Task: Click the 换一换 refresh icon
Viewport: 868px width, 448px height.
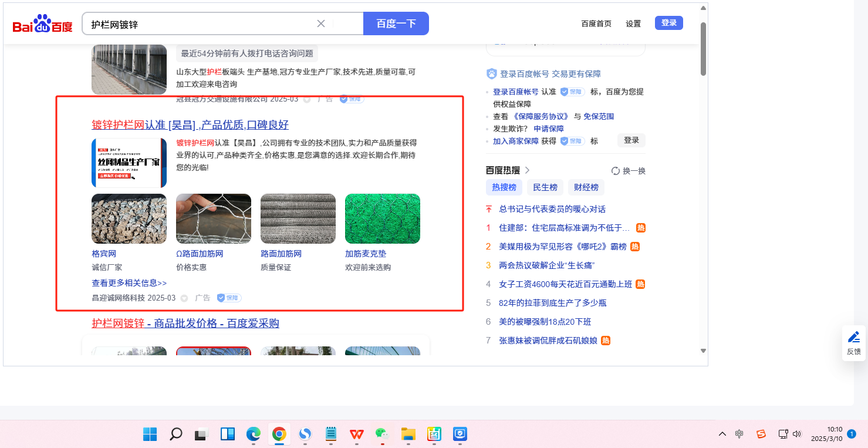Action: click(x=616, y=171)
